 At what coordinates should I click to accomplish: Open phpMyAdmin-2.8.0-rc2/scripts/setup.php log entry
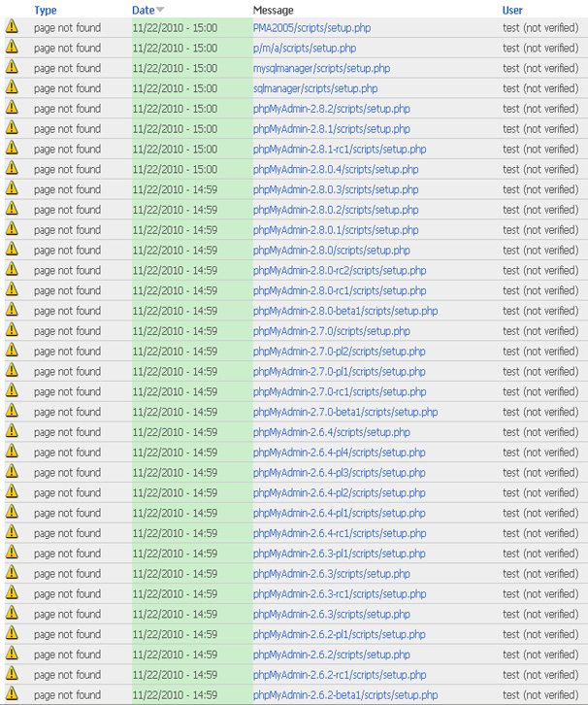pyautogui.click(x=339, y=270)
